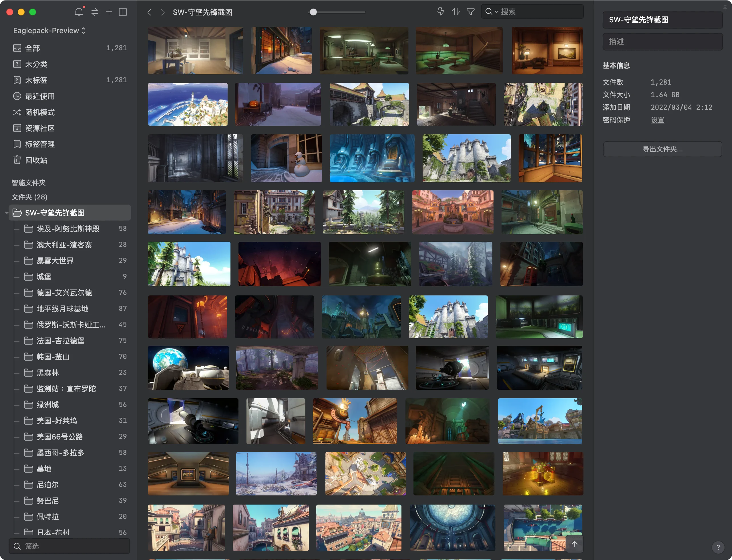This screenshot has height=560, width=732.
Task: Open the sort order icon
Action: click(456, 12)
